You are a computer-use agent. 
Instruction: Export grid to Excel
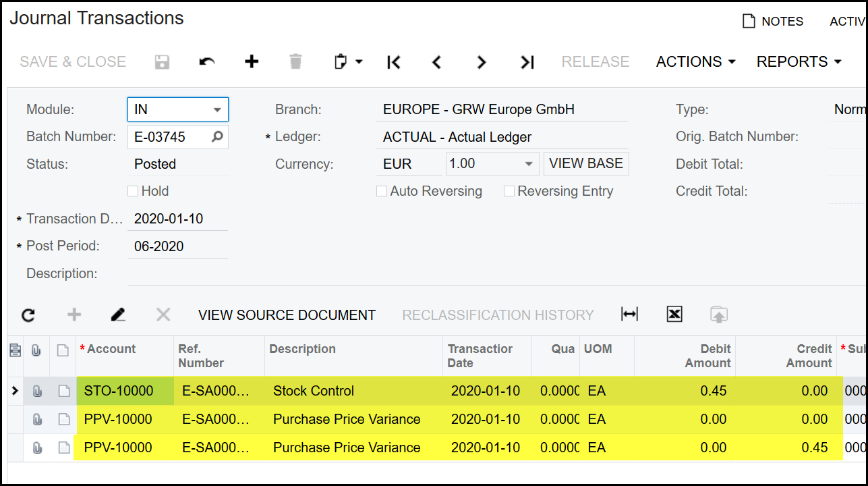tap(674, 315)
